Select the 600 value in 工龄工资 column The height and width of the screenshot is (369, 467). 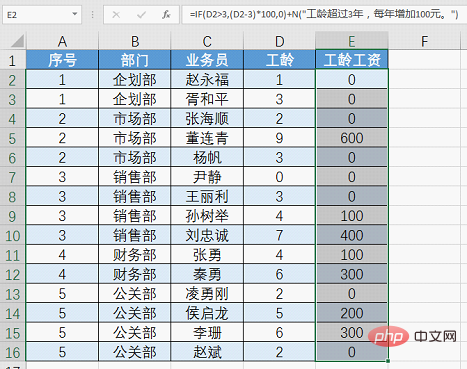click(x=352, y=138)
